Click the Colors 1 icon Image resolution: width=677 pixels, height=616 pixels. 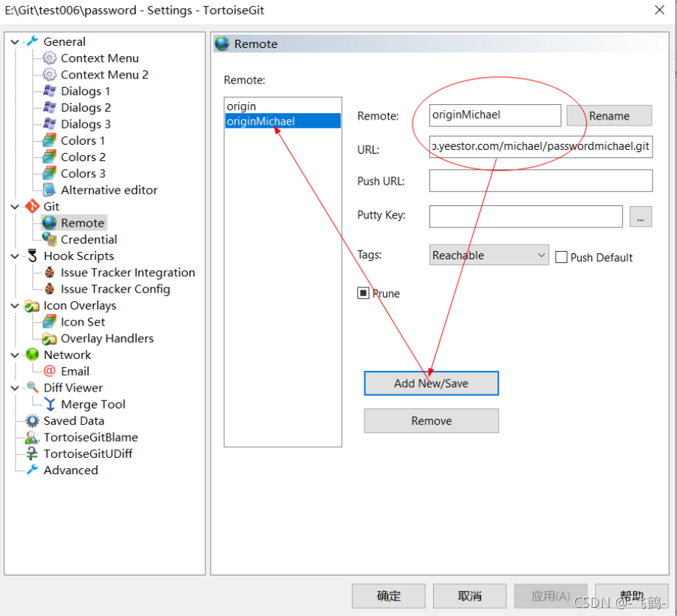click(x=50, y=140)
